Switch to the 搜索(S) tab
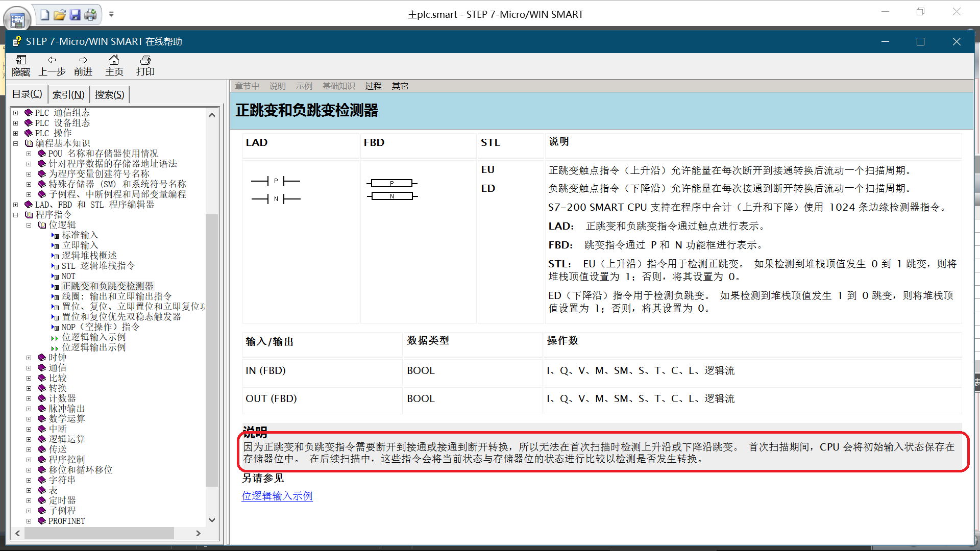The width and height of the screenshot is (980, 551). pos(109,94)
